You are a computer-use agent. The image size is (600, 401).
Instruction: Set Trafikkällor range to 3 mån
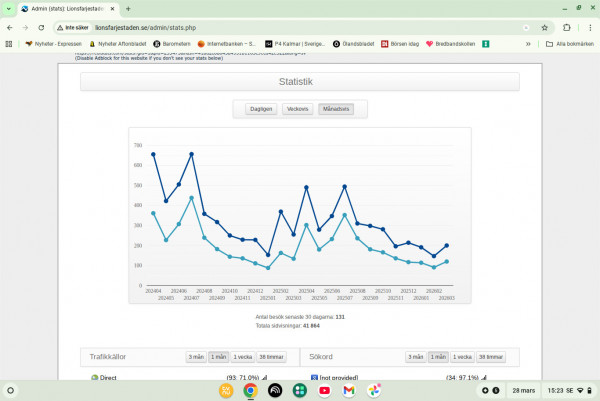195,356
